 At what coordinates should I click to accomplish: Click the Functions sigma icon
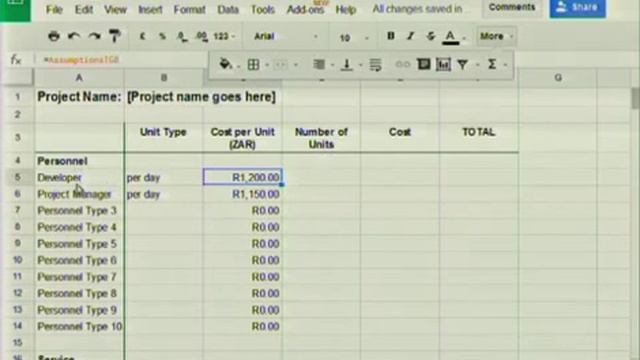(492, 64)
